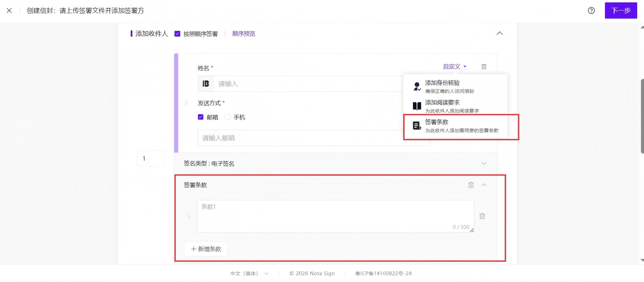The width and height of the screenshot is (644, 282).
Task: Remove 条款1 with its trash icon
Action: coord(482,216)
